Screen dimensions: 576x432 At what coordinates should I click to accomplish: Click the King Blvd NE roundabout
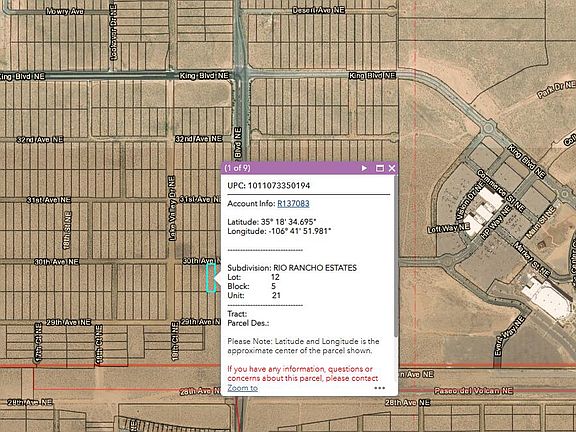click(x=488, y=128)
